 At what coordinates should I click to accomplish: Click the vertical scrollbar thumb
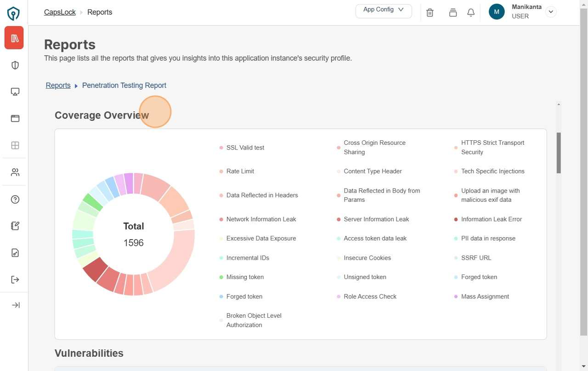point(559,153)
